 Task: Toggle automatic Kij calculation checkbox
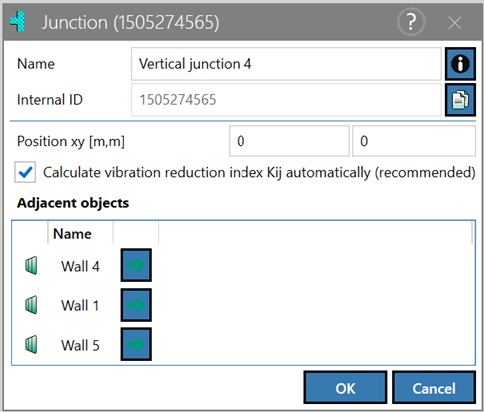[x=25, y=172]
